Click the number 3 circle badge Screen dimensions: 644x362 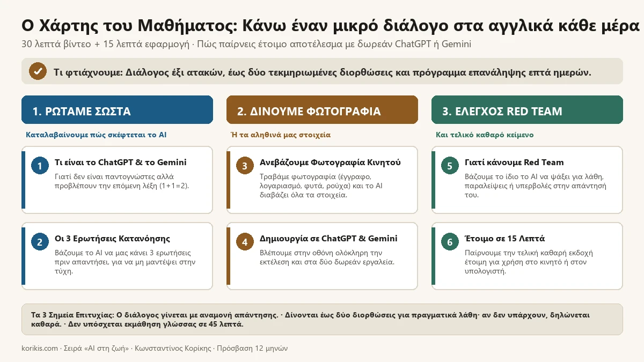point(245,166)
